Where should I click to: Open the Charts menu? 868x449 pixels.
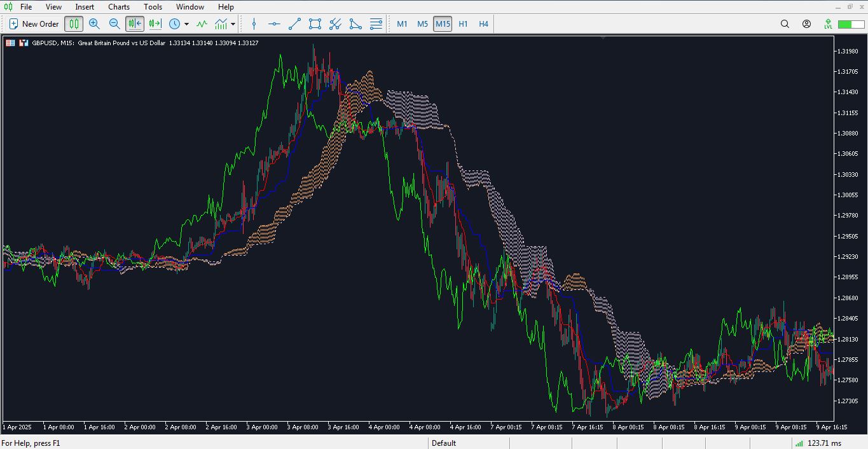[119, 7]
